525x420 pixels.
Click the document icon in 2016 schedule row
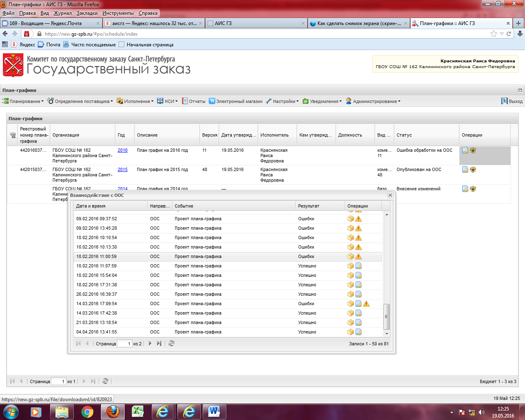tap(465, 151)
